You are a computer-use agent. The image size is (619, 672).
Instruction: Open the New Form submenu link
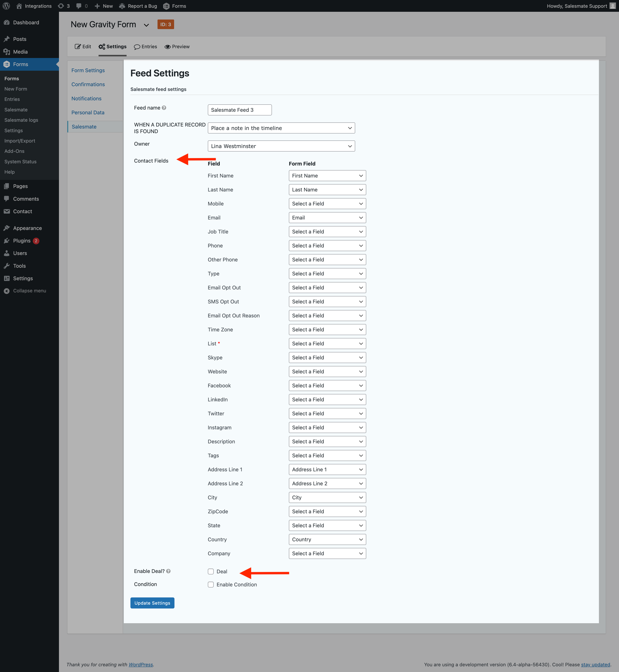point(16,89)
